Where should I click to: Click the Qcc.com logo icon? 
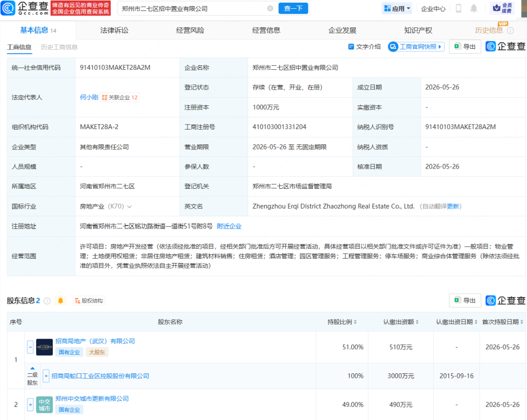(8, 8)
